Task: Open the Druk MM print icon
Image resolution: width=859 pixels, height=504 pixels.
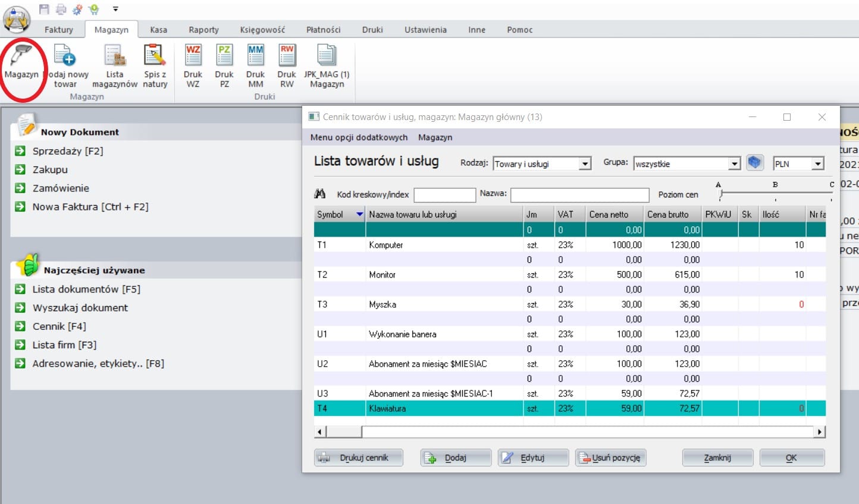Action: point(255,56)
